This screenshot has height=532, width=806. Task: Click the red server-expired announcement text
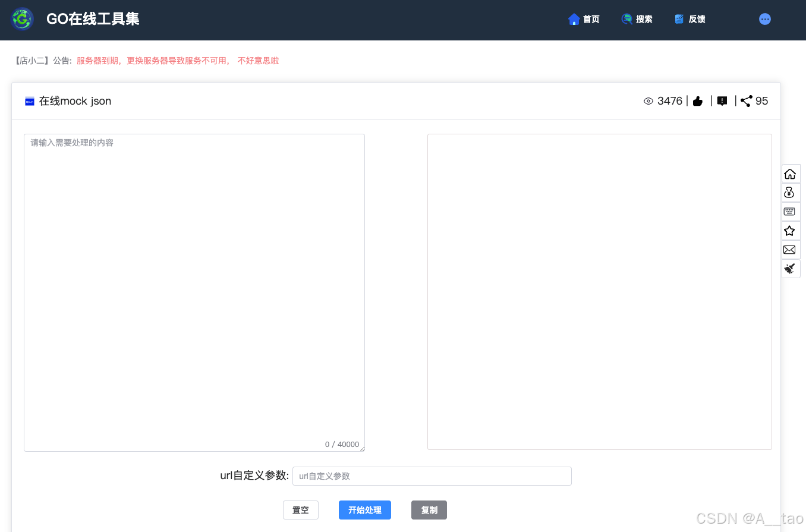pyautogui.click(x=178, y=61)
